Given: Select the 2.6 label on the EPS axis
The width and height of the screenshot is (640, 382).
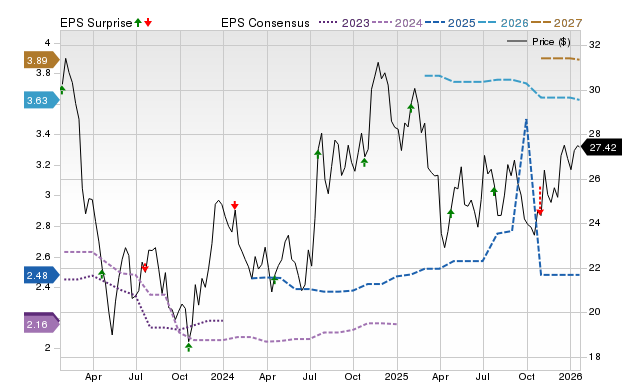Looking at the screenshot, I should [x=43, y=257].
